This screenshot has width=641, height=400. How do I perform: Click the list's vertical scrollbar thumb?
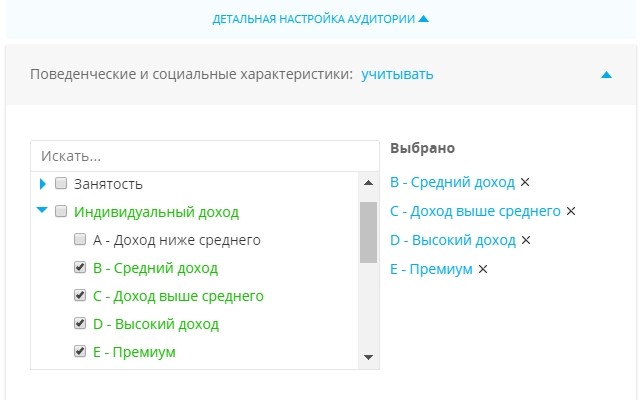[x=368, y=232]
